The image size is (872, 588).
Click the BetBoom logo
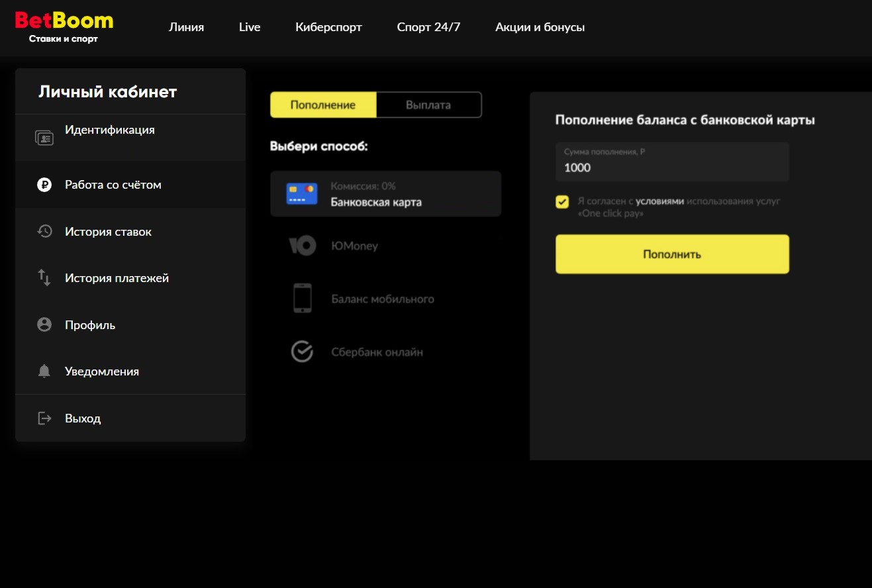coord(64,26)
